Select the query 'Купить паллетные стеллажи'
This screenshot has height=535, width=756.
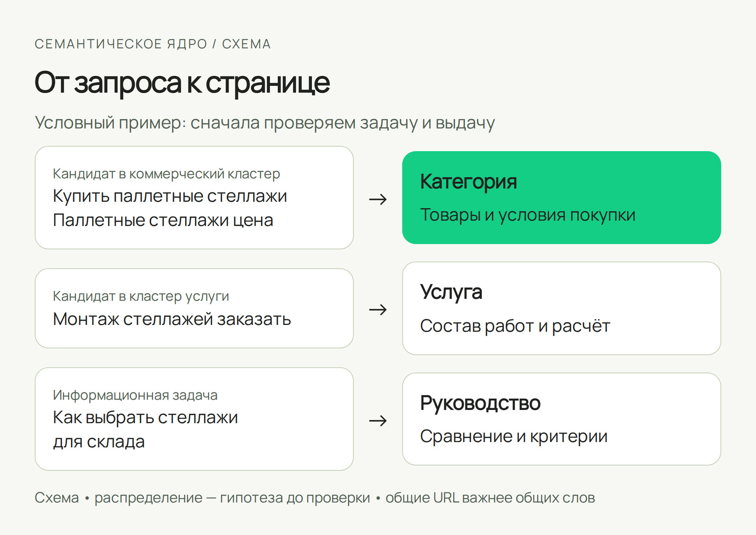(x=170, y=196)
